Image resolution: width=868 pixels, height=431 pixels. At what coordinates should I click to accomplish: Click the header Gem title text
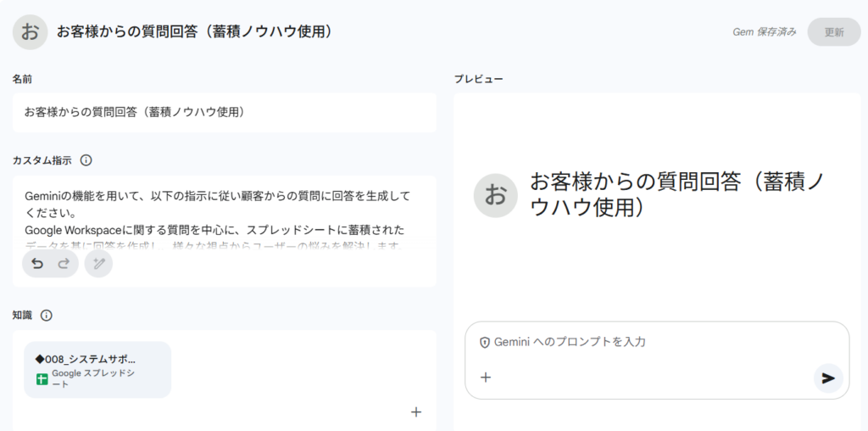(x=196, y=31)
